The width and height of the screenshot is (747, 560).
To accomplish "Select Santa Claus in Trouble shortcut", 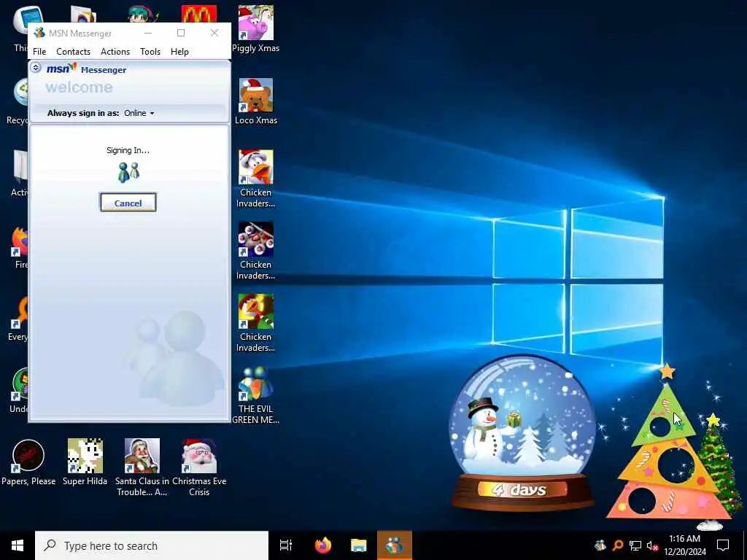I will (142, 467).
